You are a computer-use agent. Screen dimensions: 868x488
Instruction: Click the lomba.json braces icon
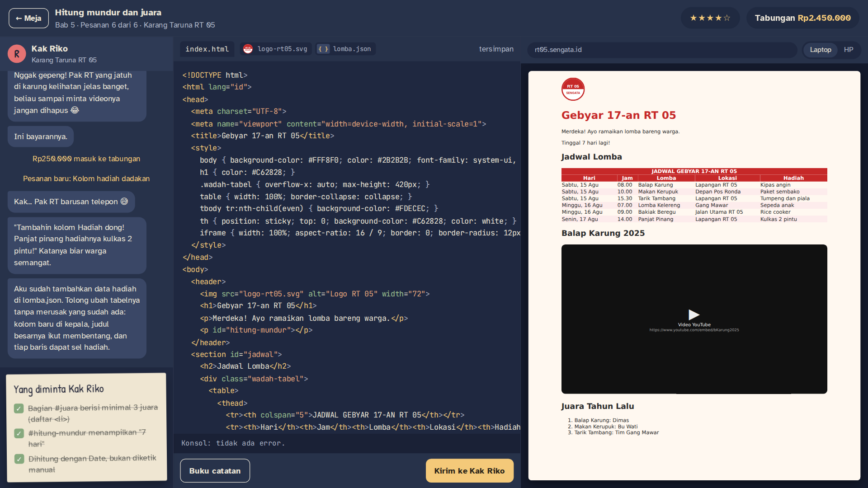click(323, 49)
